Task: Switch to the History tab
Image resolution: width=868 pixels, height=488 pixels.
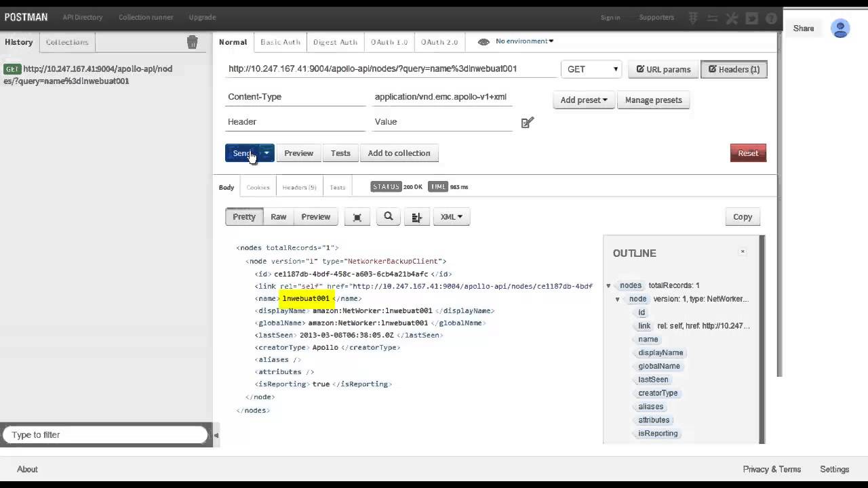Action: (x=19, y=42)
